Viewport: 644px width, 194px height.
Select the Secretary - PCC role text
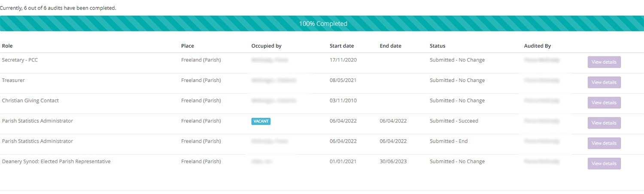pos(20,60)
